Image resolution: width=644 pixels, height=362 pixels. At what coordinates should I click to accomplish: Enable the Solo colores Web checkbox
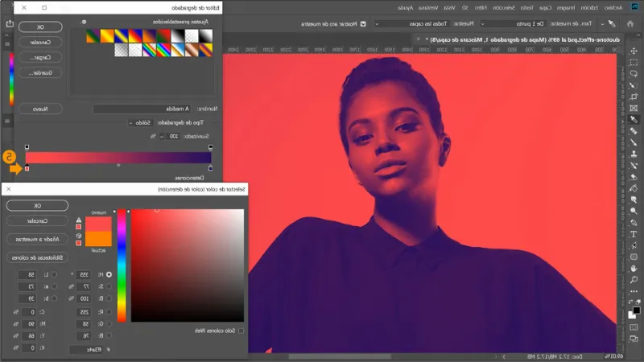pos(241,331)
